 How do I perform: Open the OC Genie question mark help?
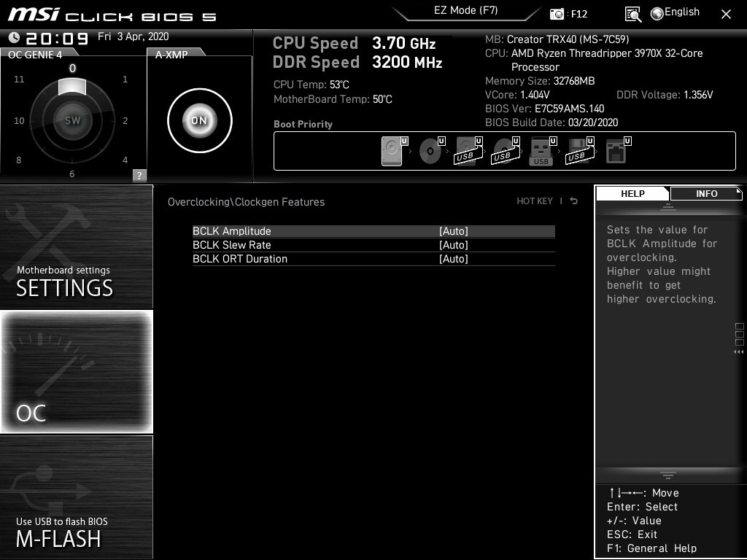pyautogui.click(x=139, y=175)
